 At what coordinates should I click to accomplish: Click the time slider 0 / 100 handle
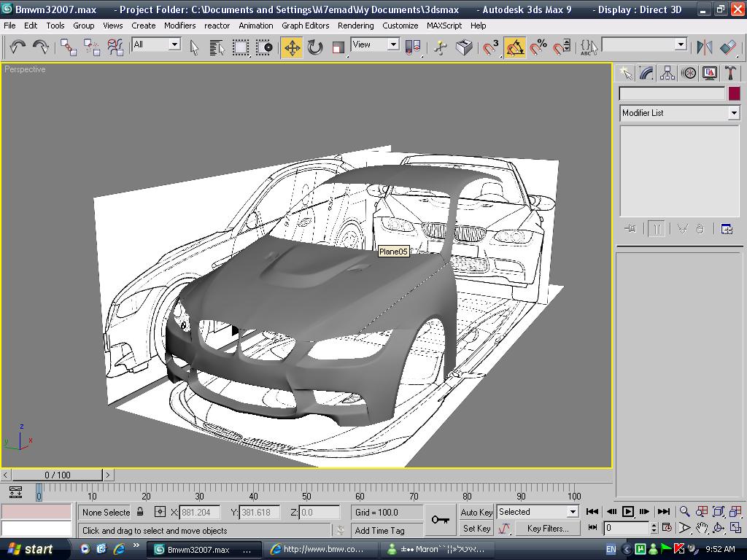[57, 475]
